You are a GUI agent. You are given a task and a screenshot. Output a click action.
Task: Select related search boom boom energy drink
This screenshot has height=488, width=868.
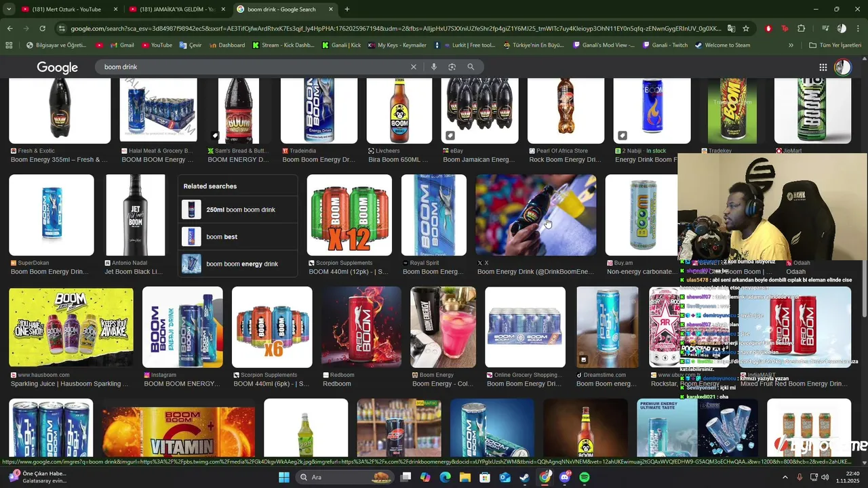coord(238,264)
